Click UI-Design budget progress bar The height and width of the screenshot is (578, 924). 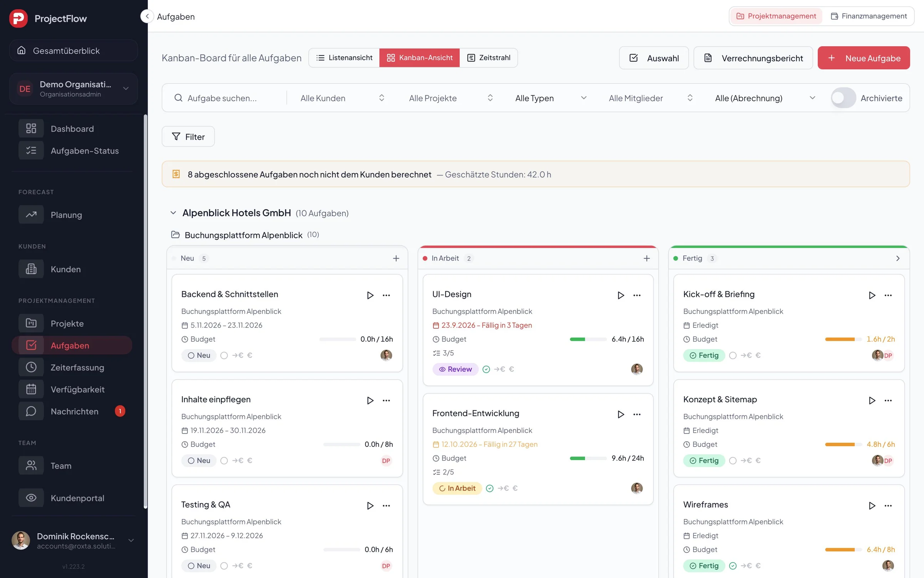(588, 339)
